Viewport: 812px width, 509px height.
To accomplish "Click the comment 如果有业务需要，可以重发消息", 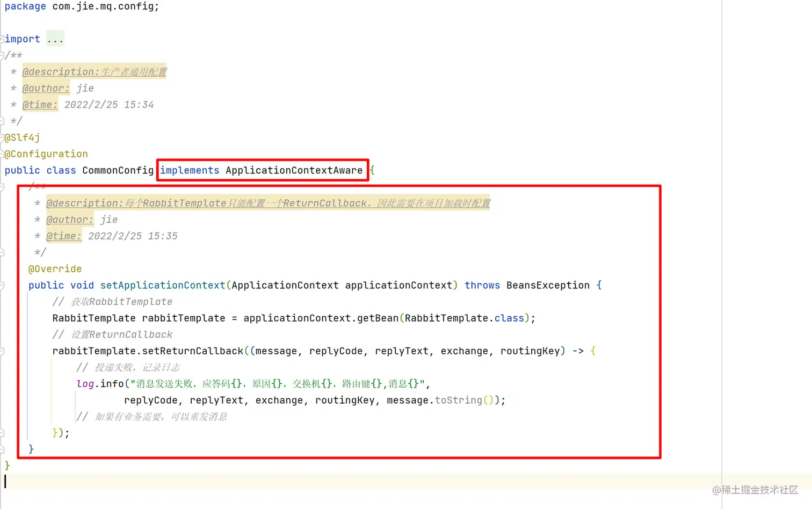I will point(151,417).
